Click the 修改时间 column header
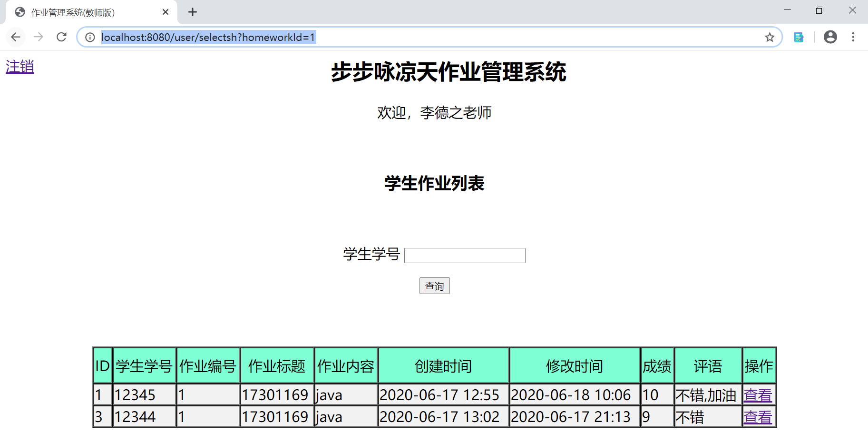Viewport: 868px width, 433px height. pyautogui.click(x=575, y=366)
